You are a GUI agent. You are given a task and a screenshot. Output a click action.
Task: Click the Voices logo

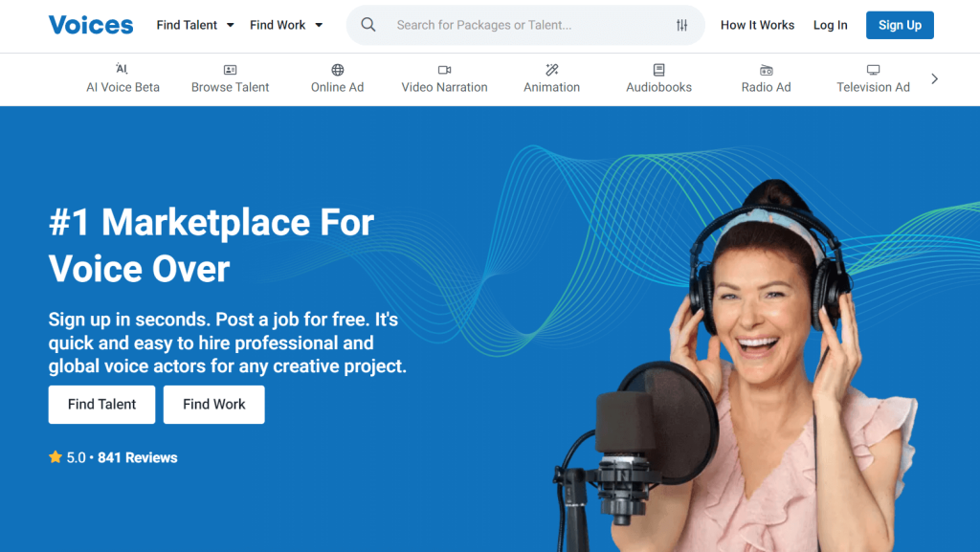[91, 25]
